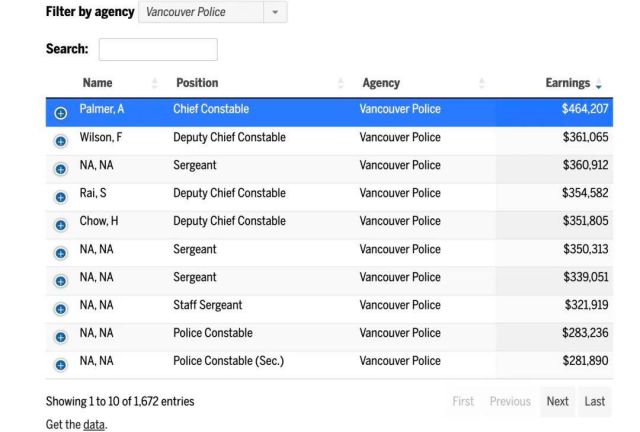Expand the $283,236 Police Constable row
Screen dimensions: 640x432
point(61,337)
